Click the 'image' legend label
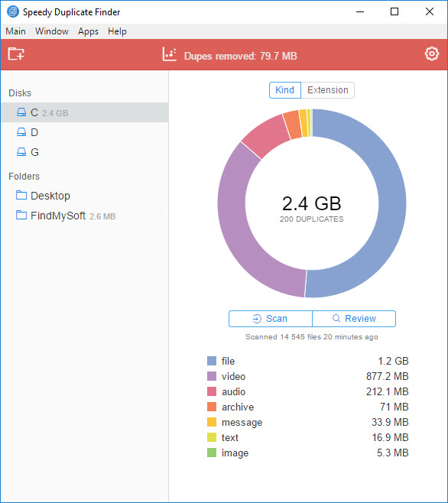The height and width of the screenshot is (503, 448). pos(235,453)
